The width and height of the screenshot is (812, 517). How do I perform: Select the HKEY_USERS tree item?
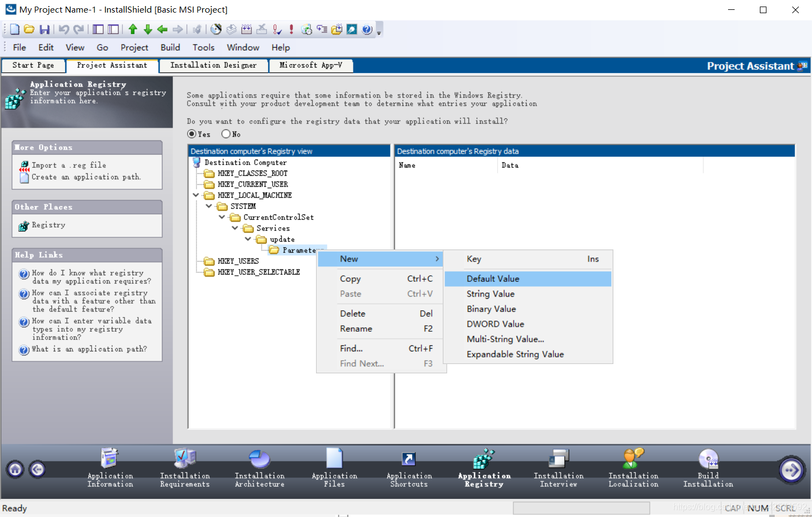(238, 261)
